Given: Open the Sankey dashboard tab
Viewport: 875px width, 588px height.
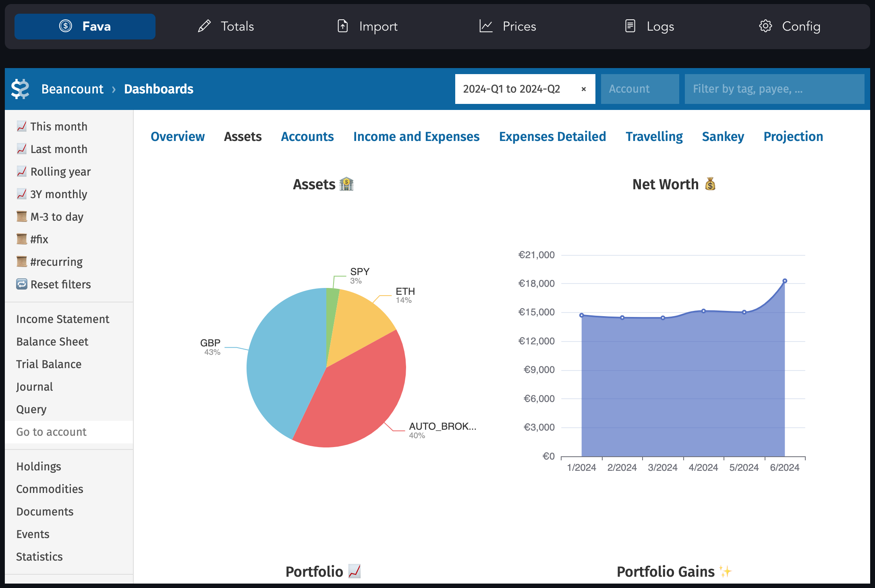Looking at the screenshot, I should click(723, 137).
